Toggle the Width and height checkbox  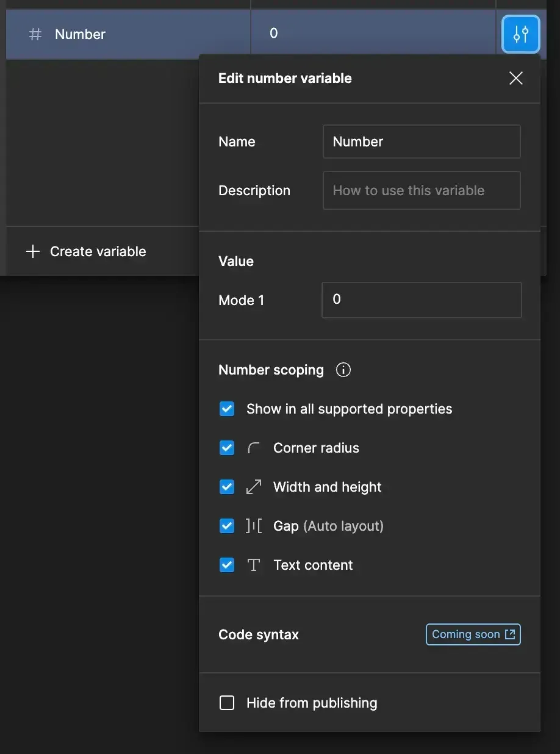coord(227,487)
